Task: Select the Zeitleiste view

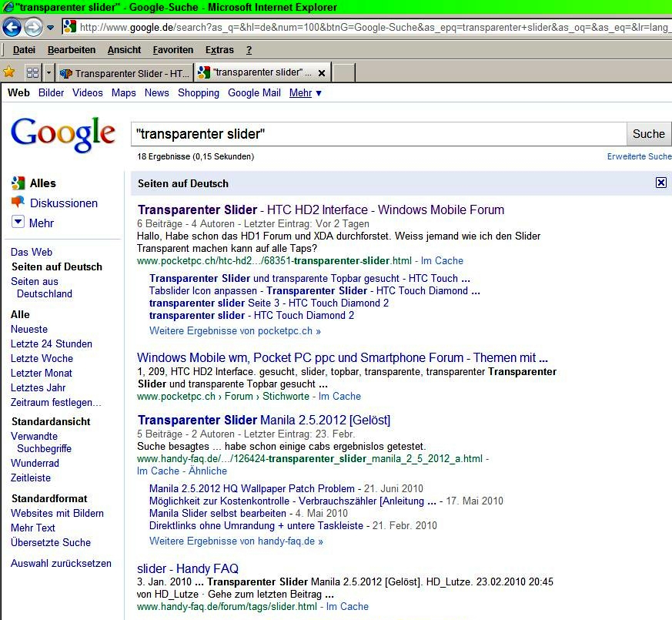Action: pyautogui.click(x=31, y=478)
